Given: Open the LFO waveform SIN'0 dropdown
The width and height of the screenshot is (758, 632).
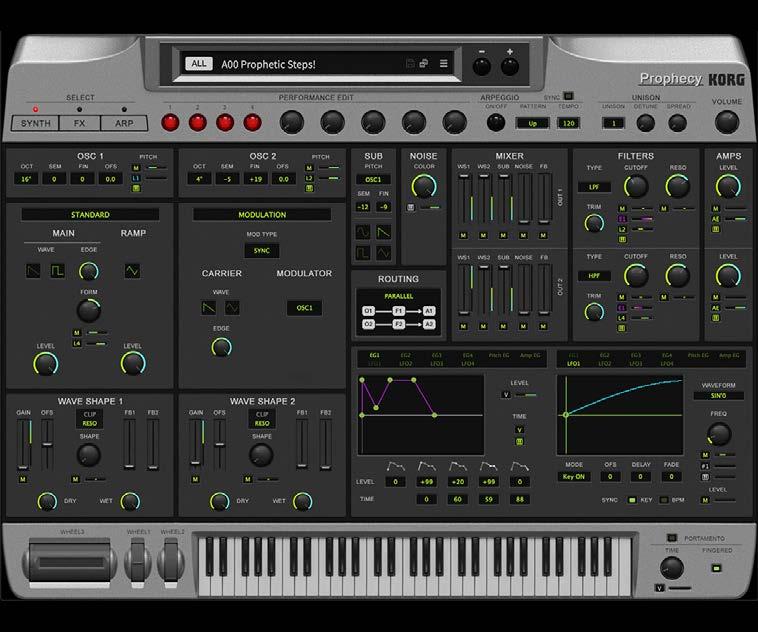Looking at the screenshot, I should click(718, 396).
